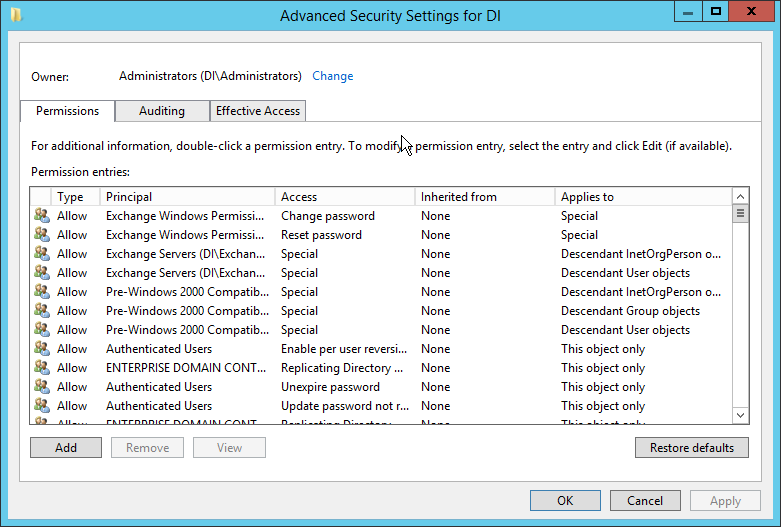This screenshot has height=527, width=781.
Task: Click the group icon of Enable per user reversible entry
Action: point(42,349)
